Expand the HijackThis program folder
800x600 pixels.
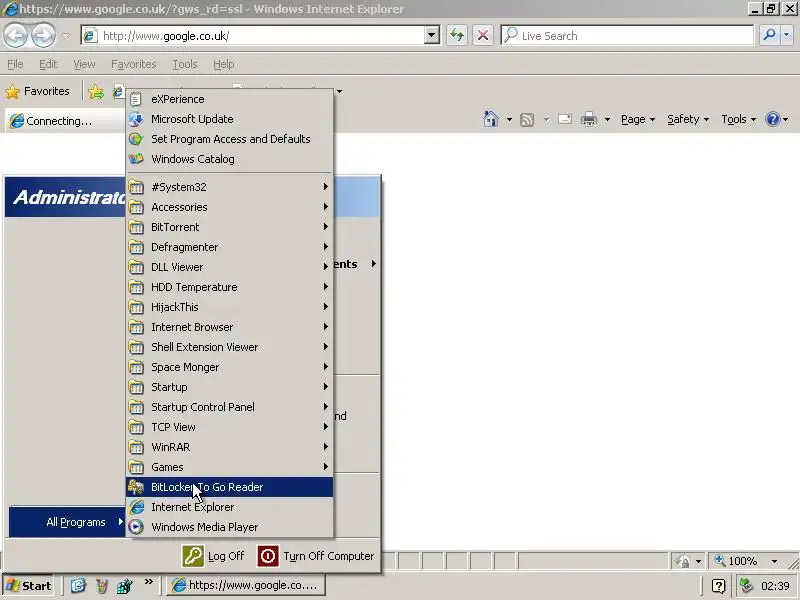pyautogui.click(x=229, y=307)
